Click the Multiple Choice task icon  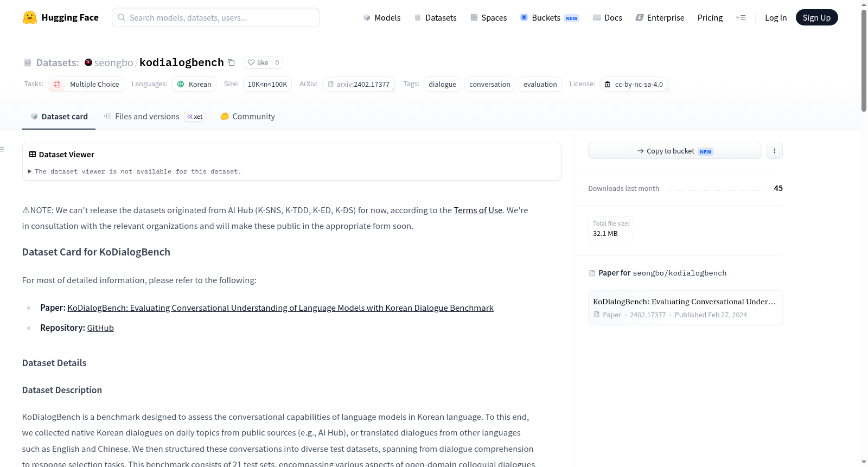(57, 84)
